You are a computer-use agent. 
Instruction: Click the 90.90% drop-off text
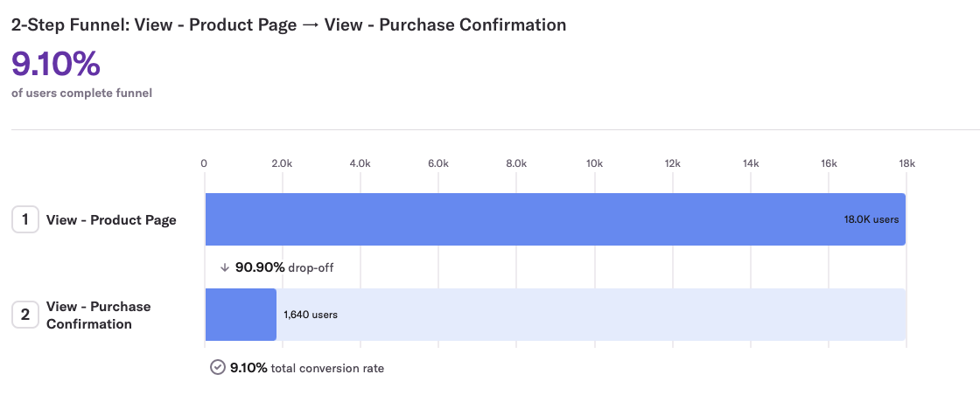pos(283,267)
